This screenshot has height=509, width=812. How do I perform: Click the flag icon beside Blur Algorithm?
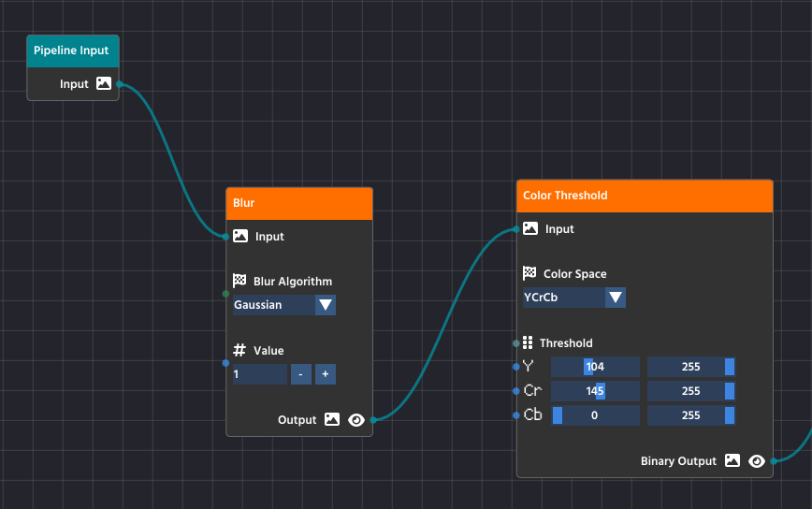[239, 281]
